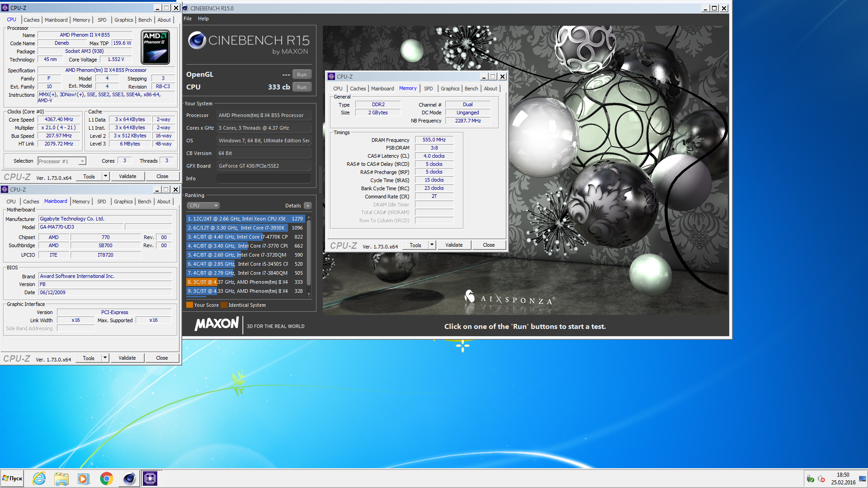Click Validate in the CPU-Z CPU window

pos(127,176)
